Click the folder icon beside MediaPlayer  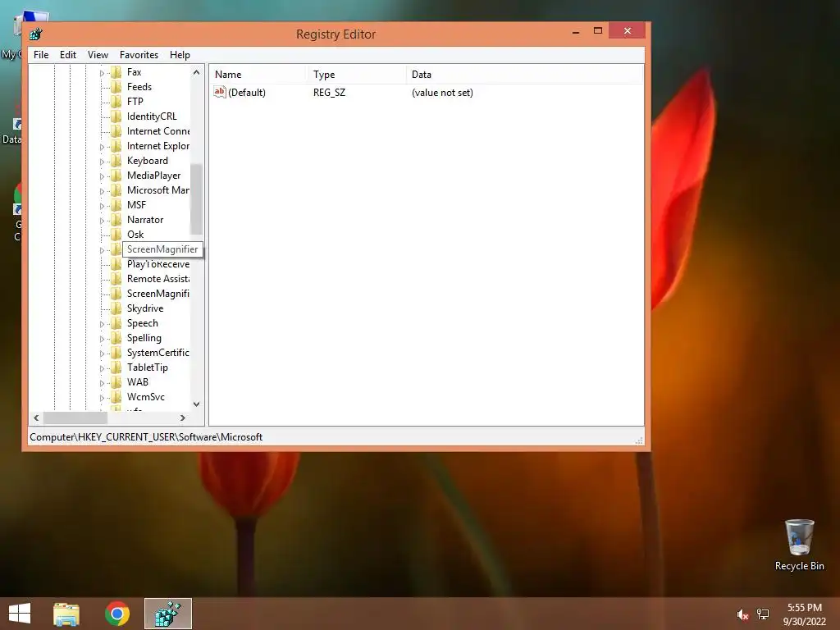click(x=116, y=176)
